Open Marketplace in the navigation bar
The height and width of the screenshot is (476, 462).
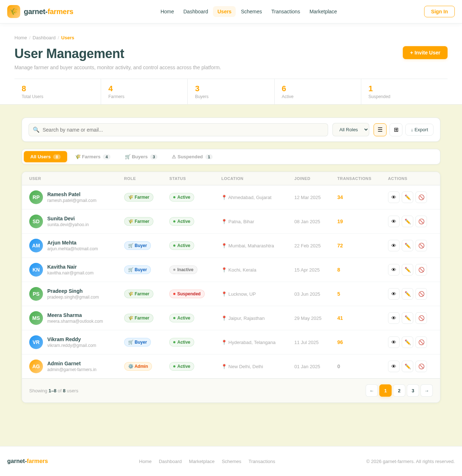click(x=323, y=12)
